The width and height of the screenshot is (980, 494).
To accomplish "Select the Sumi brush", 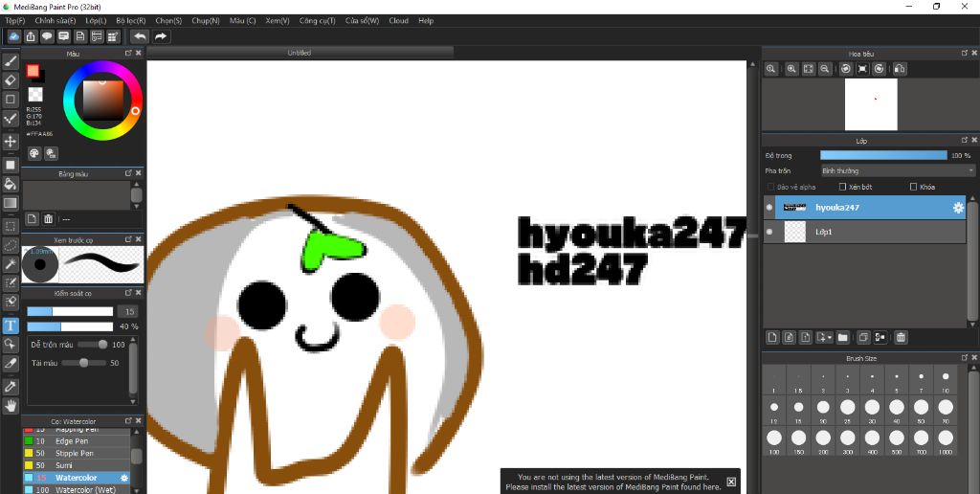I will [77, 465].
